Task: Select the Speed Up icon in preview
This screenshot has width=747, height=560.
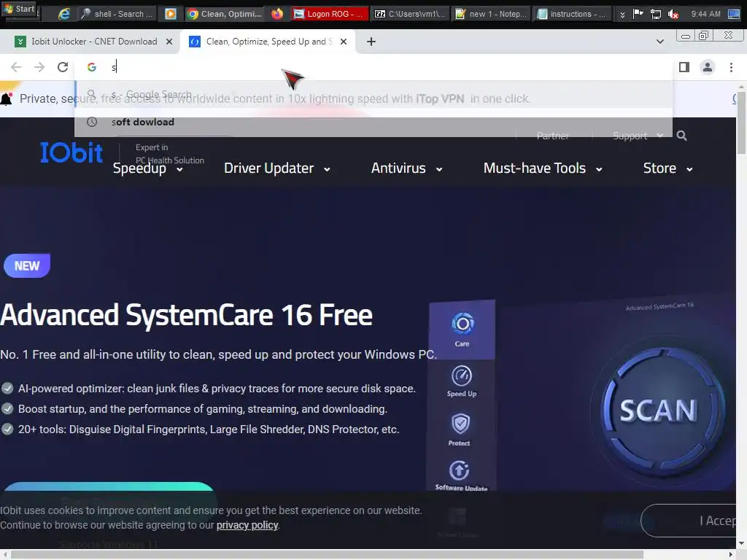Action: click(462, 381)
